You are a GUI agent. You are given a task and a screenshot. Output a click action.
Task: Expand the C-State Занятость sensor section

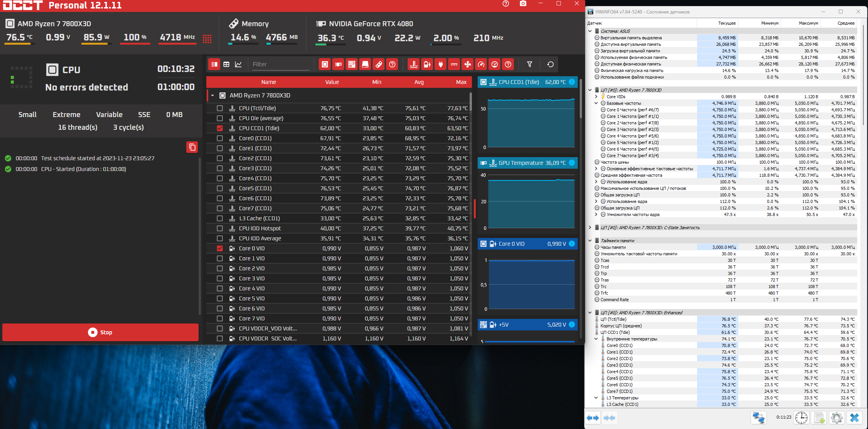[590, 228]
